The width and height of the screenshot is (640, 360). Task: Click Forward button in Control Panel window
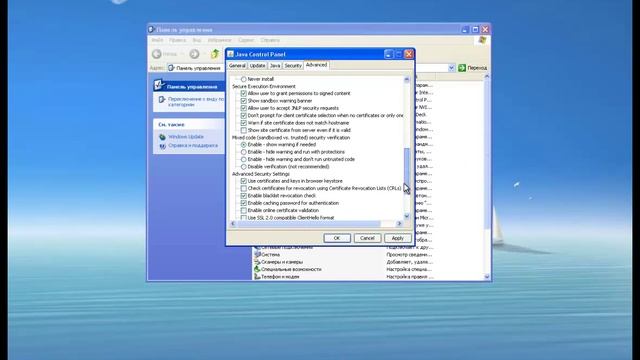click(x=194, y=54)
